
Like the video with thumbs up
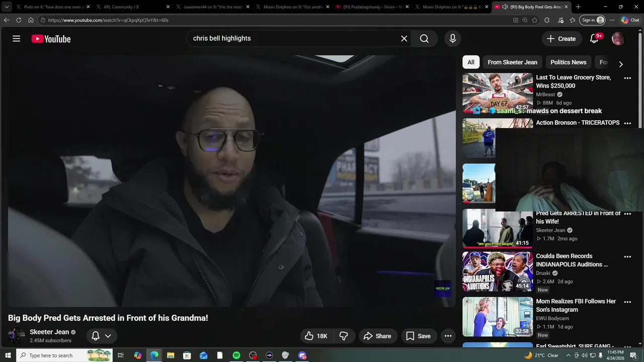pos(316,336)
